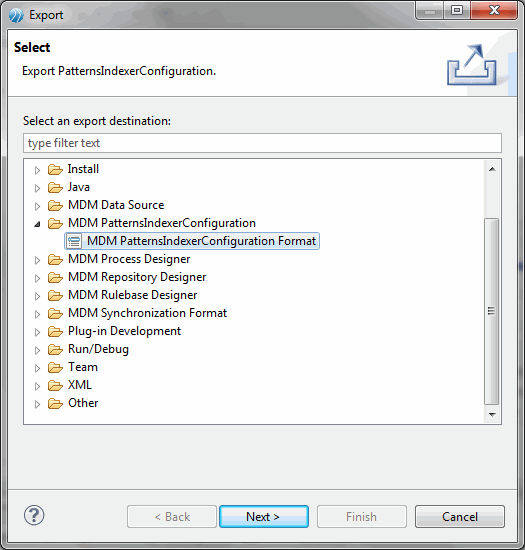The width and height of the screenshot is (525, 550).
Task: Click the Install folder icon
Action: (55, 169)
